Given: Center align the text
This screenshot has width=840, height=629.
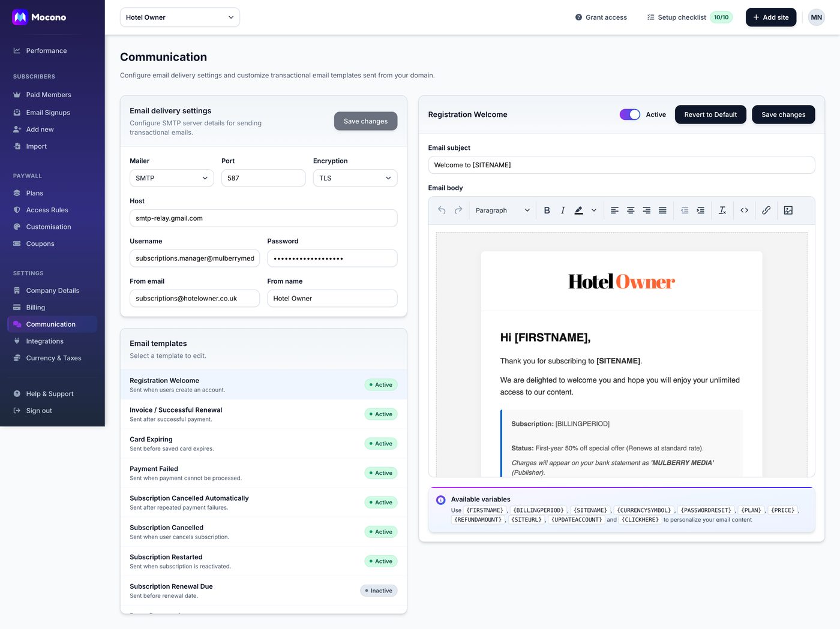Looking at the screenshot, I should (x=631, y=210).
